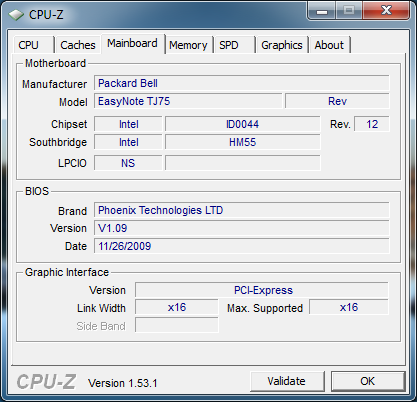This screenshot has width=417, height=402.
Task: Click the LPCIO NS field
Action: point(128,163)
